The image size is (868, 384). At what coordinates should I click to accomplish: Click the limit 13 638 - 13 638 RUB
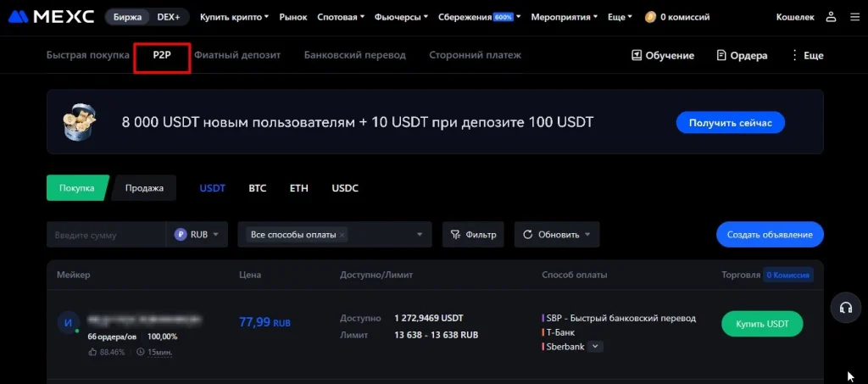click(x=437, y=335)
